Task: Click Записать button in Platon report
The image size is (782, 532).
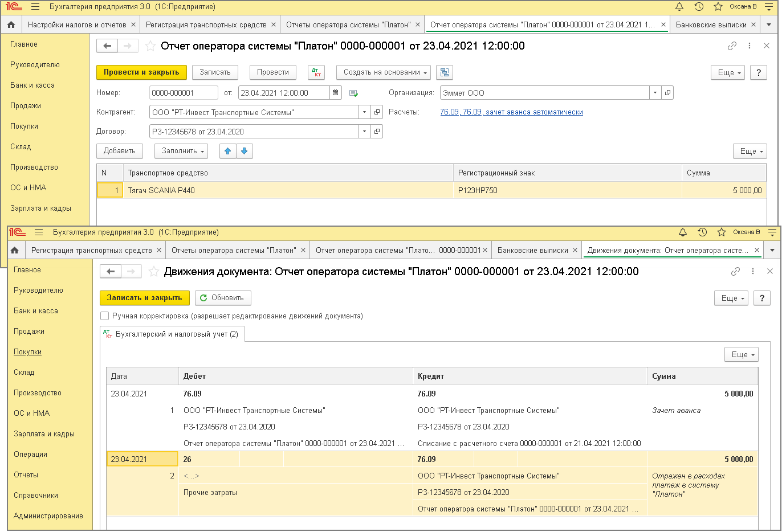Action: (x=215, y=72)
